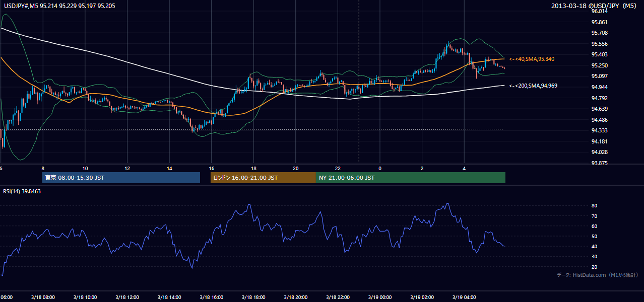Click RSI scale value 70
Image resolution: width=644 pixels, height=302 pixels.
click(x=594, y=216)
